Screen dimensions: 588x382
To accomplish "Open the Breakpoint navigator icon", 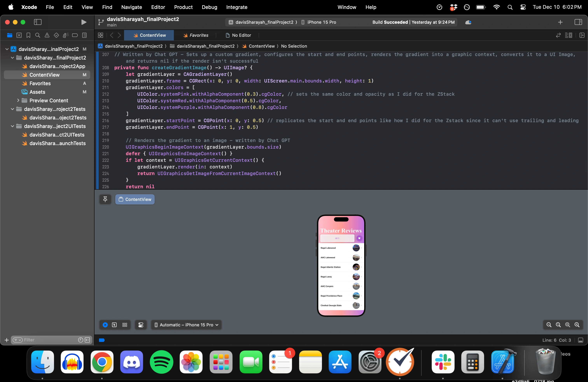I will [75, 35].
